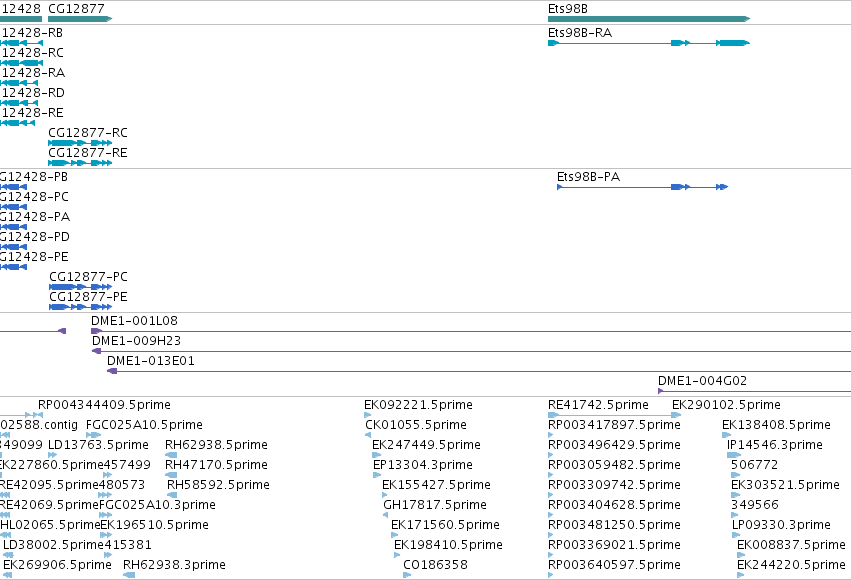Click the G12428-PB protein glyph

click(x=13, y=187)
